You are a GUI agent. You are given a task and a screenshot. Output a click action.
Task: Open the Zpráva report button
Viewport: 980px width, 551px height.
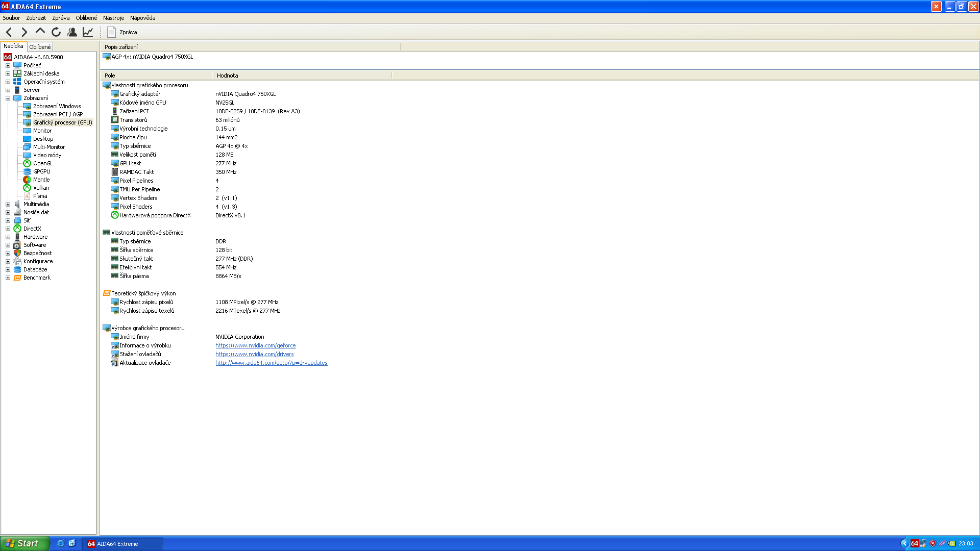click(x=122, y=32)
